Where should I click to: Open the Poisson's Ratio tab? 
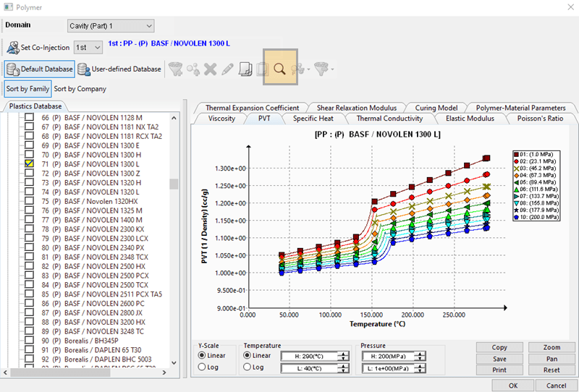click(540, 119)
